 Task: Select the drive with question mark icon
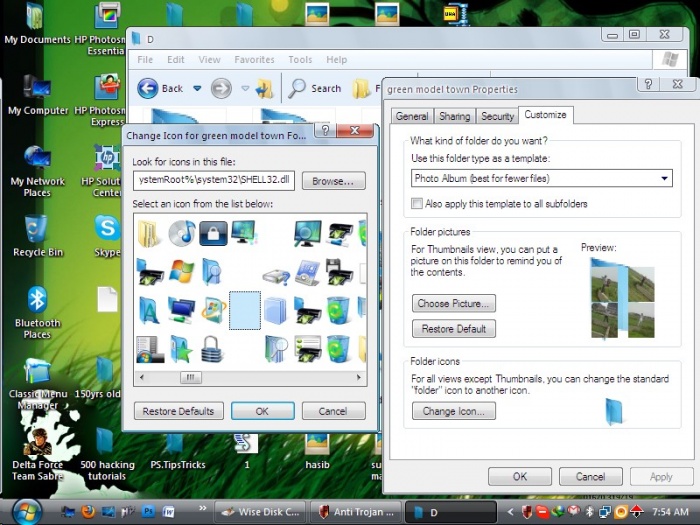(276, 277)
